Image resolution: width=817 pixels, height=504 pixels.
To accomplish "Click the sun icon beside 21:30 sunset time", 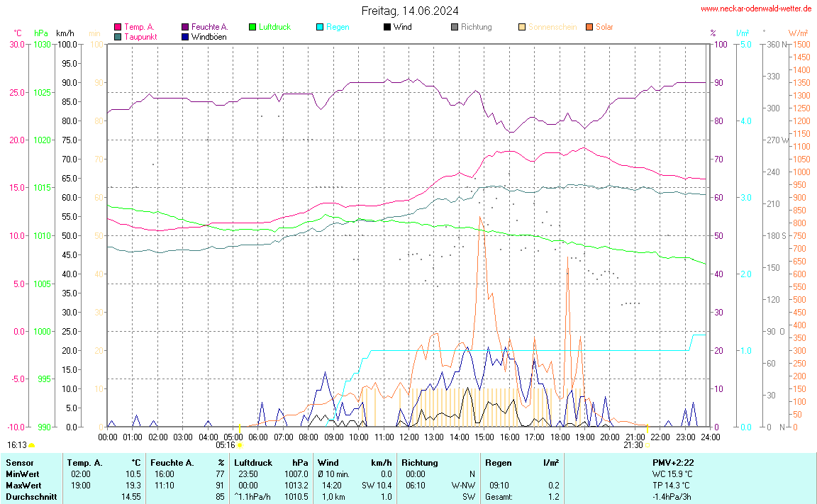I will click(648, 445).
